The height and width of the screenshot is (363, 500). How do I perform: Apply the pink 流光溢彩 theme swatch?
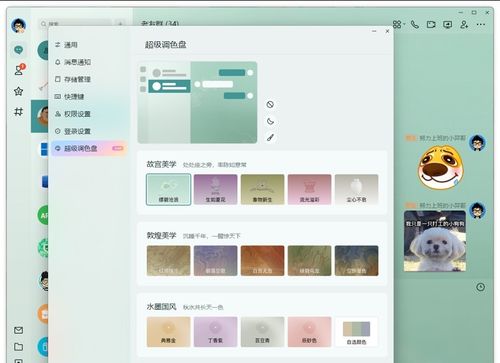point(310,189)
